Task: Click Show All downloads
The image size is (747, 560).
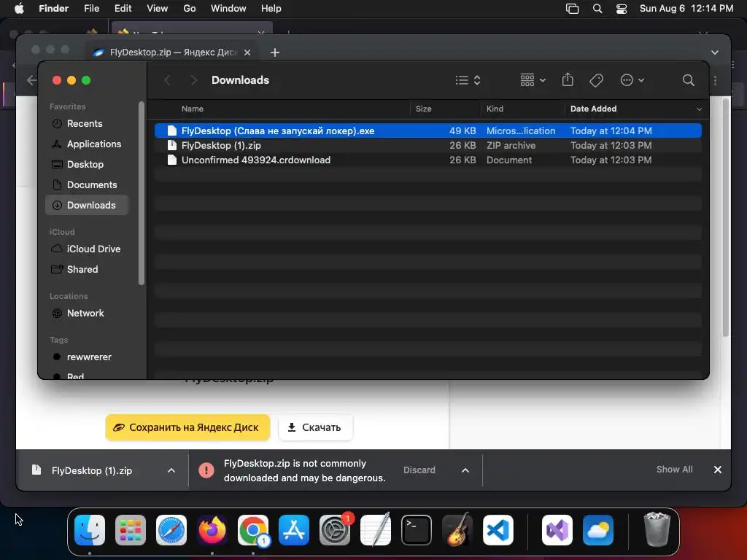Action: 674,470
